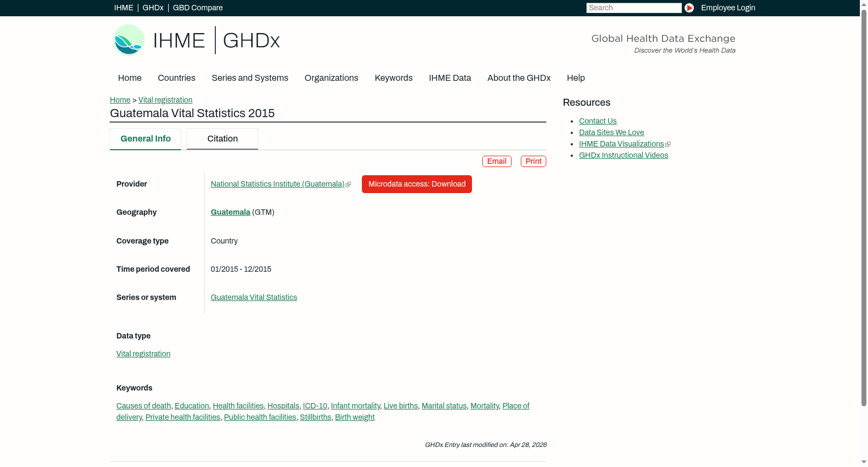Click the scrollbar down arrow
Screen dimensions: 868x467
click(x=864, y=463)
